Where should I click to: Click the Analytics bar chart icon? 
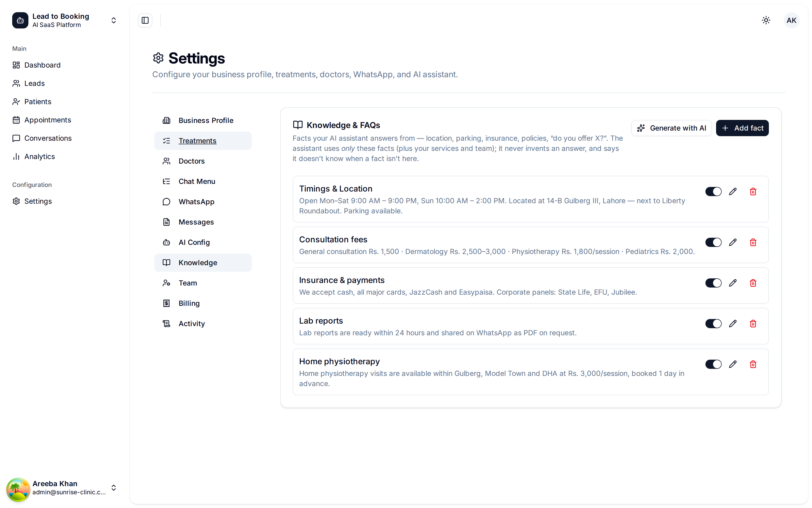[16, 156]
